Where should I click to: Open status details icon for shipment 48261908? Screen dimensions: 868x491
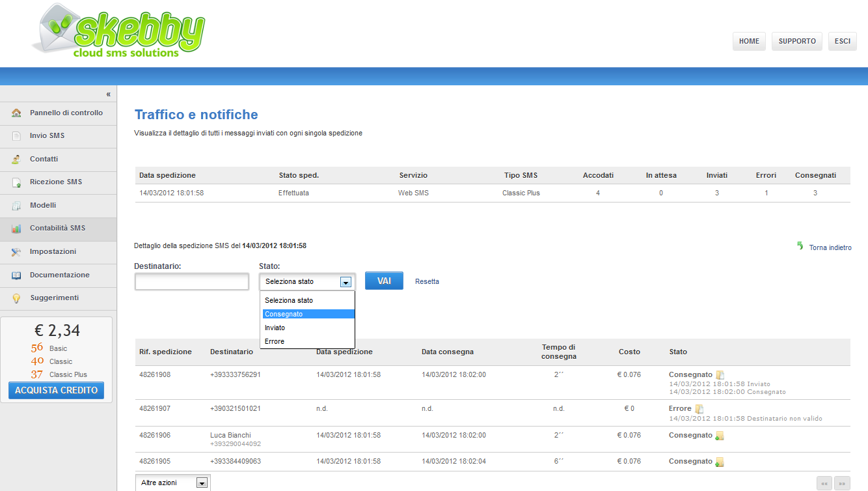(x=720, y=375)
